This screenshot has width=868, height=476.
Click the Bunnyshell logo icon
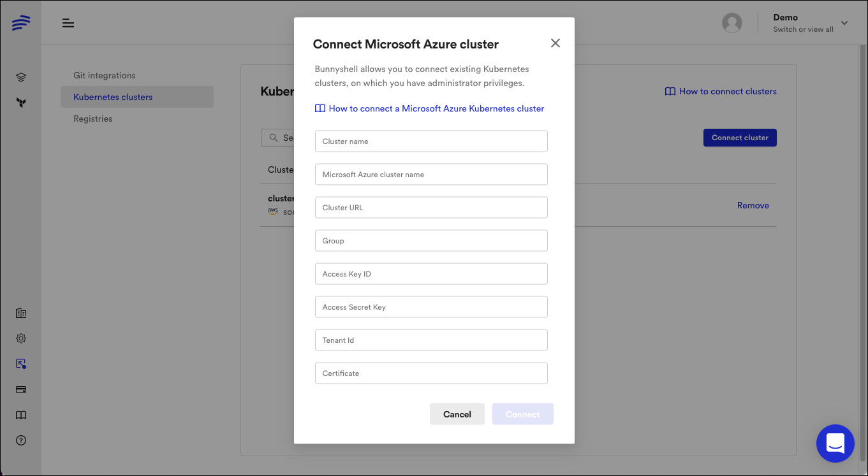(x=21, y=24)
